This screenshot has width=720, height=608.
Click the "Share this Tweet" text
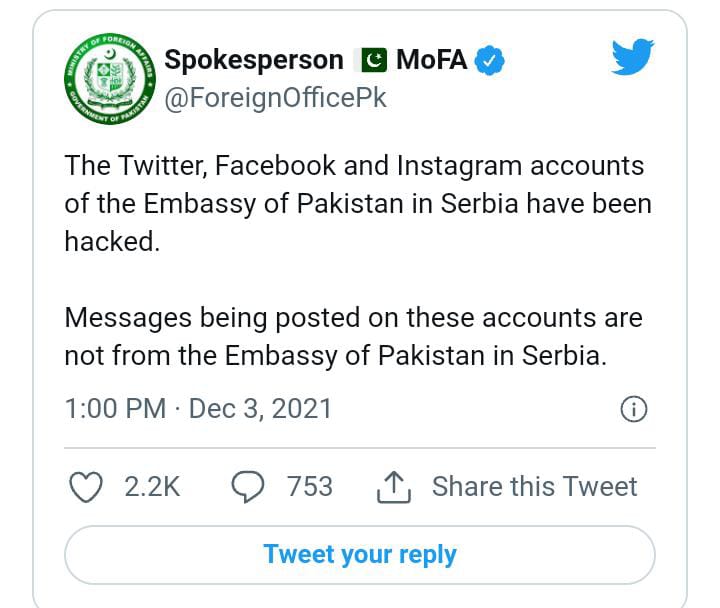[x=534, y=487]
